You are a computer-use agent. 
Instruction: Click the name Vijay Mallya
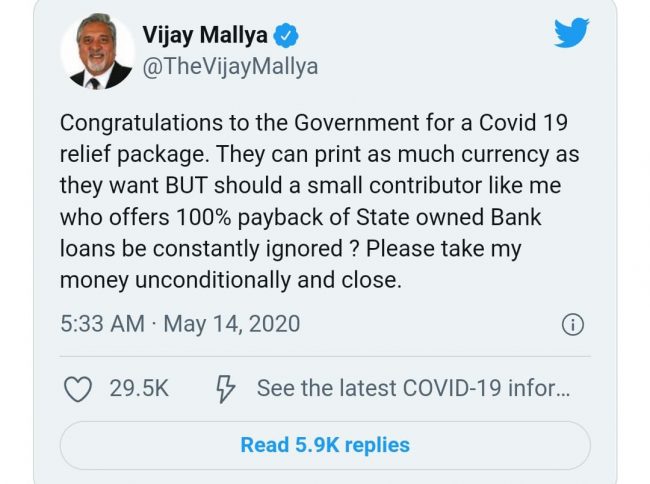(x=205, y=35)
